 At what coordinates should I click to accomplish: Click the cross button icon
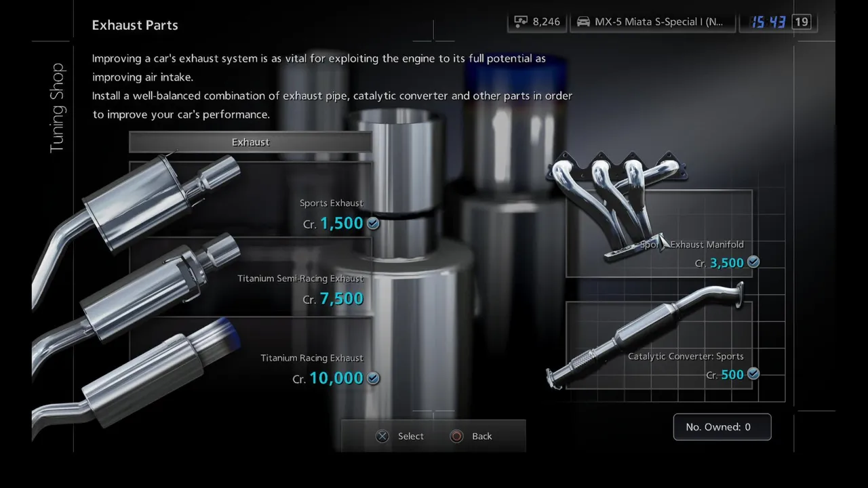[382, 436]
